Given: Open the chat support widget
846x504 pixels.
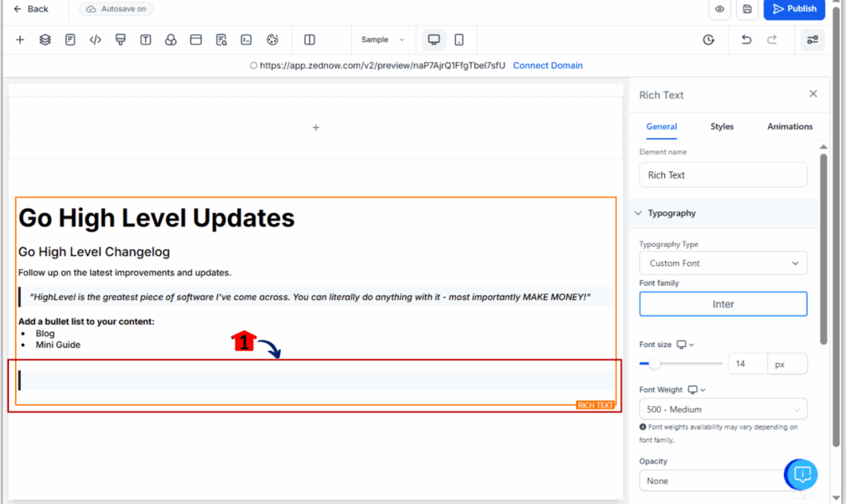Looking at the screenshot, I should 801,475.
